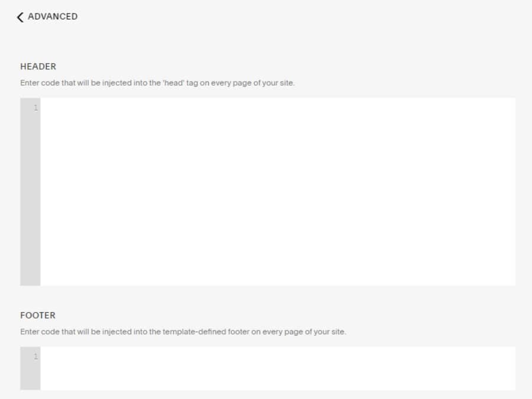Click the FOOTER section heading

coord(38,316)
